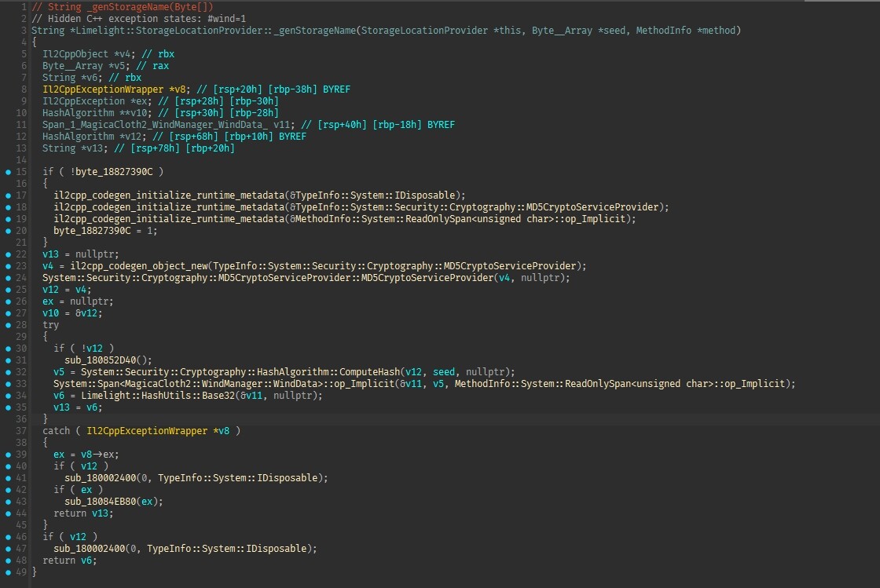This screenshot has height=588, width=880.
Task: Select the Hidden C++ exception states comment
Action: tap(138, 19)
